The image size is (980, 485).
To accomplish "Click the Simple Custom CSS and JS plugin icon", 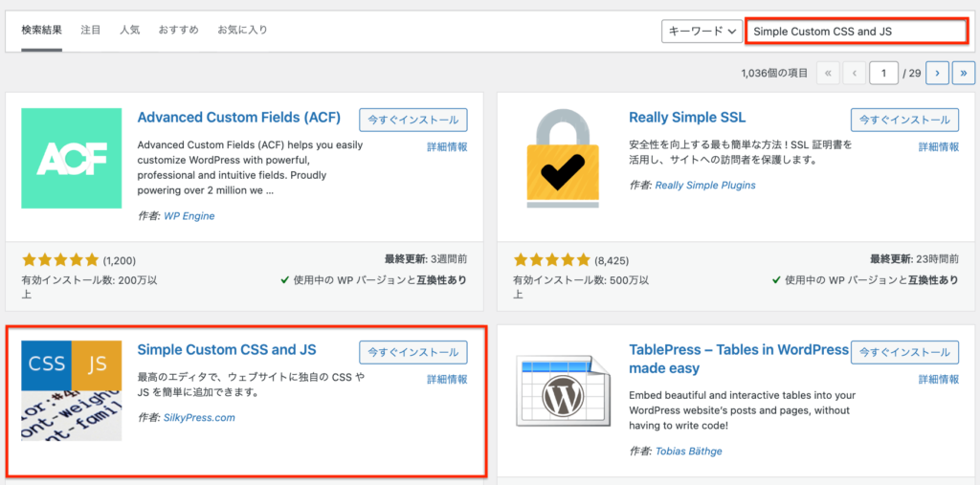I will tap(71, 390).
